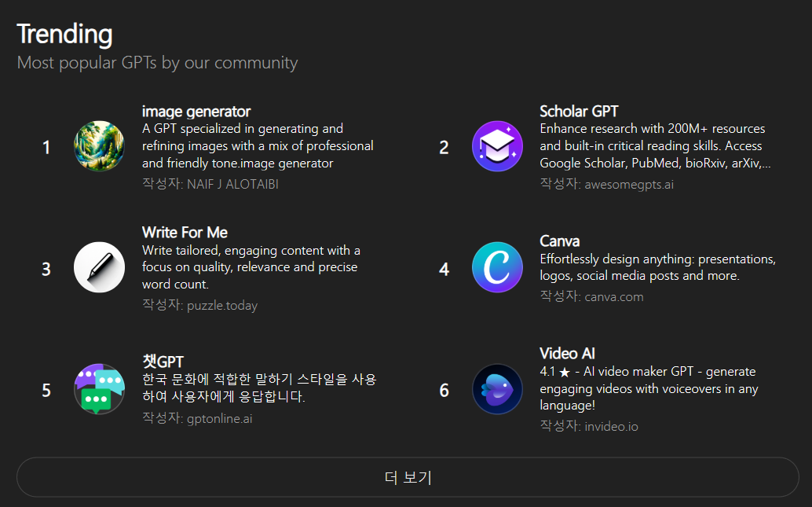
Task: Click author text NAIF J ALOTAIBI
Action: (x=232, y=184)
